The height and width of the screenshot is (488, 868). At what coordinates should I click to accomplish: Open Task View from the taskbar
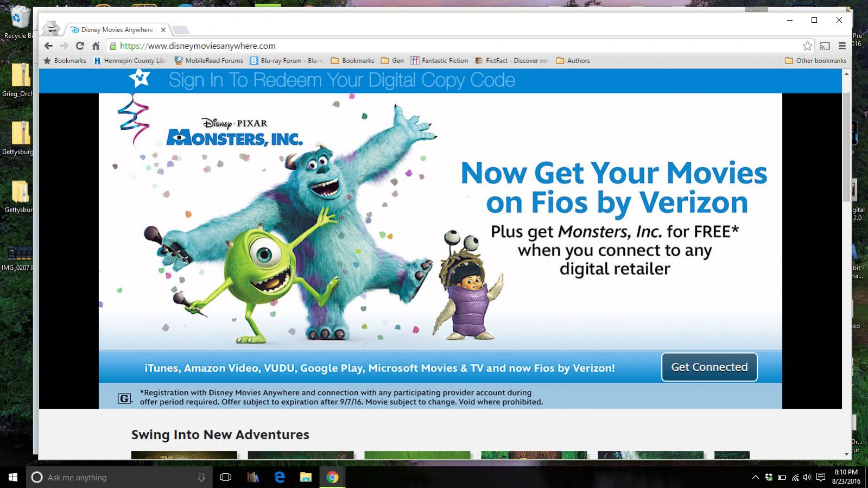coord(226,477)
